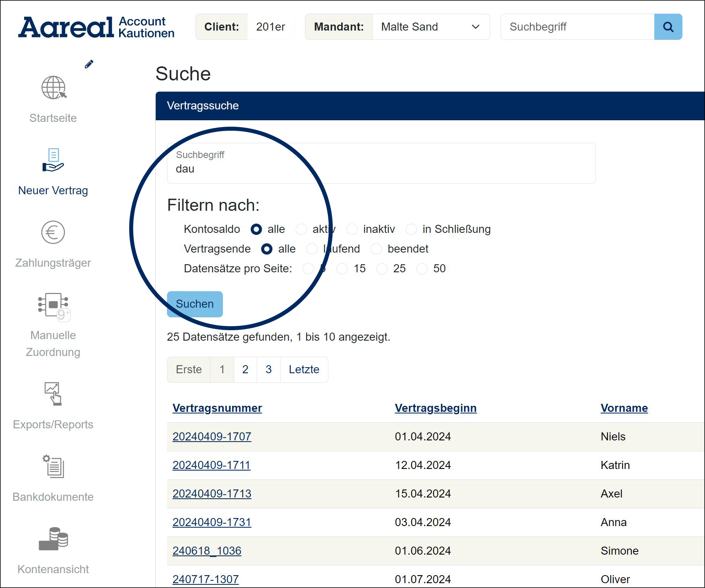Go to results page 2
Image resolution: width=705 pixels, height=588 pixels.
coord(245,370)
